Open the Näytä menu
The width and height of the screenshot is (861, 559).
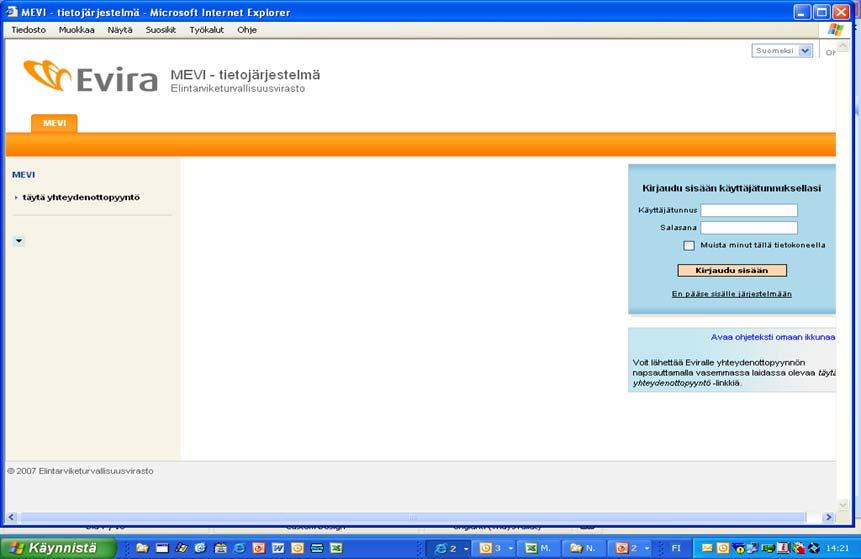120,30
